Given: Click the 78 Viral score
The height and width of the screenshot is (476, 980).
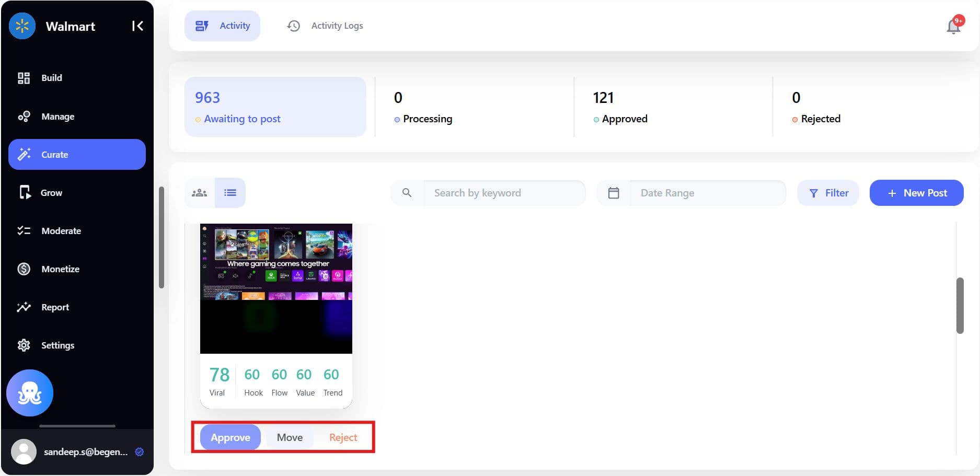Looking at the screenshot, I should click(x=219, y=381).
